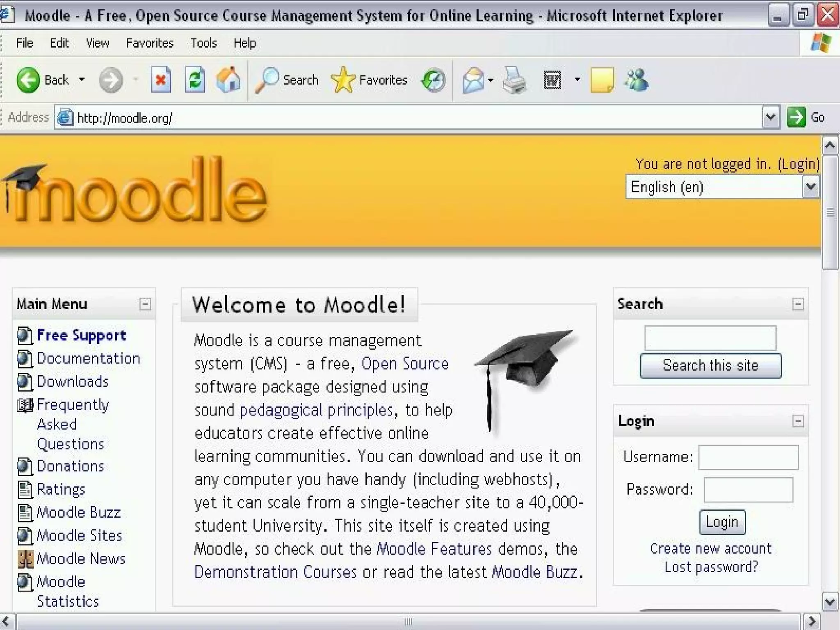The image size is (840, 630).
Task: Click the Search this site button
Action: [710, 365]
